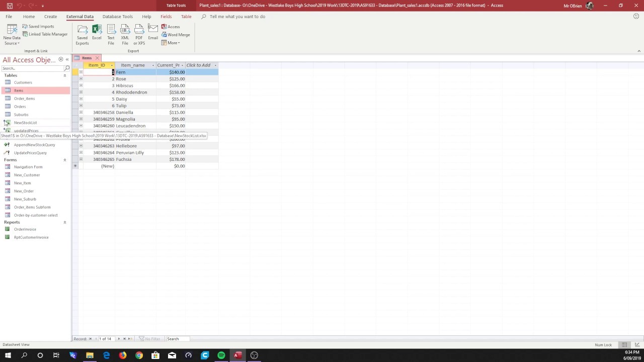The height and width of the screenshot is (362, 644).
Task: Open Spotify from the taskbar
Action: click(x=221, y=355)
